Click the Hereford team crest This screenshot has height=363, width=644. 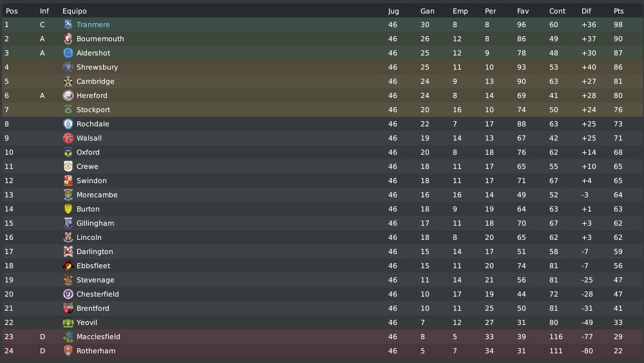pyautogui.click(x=68, y=95)
